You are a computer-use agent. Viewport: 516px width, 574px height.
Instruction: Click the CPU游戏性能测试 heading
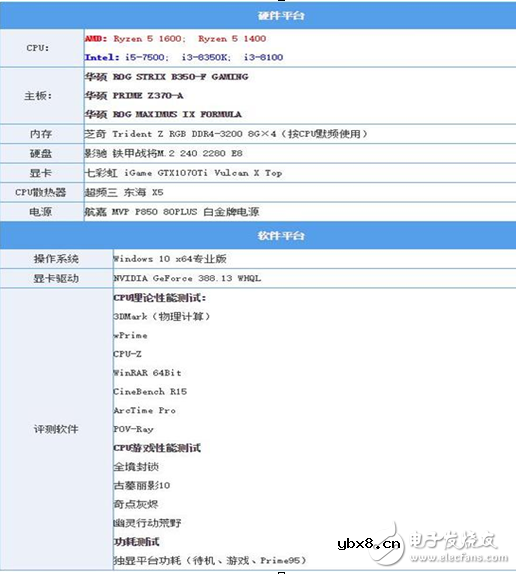[157, 448]
